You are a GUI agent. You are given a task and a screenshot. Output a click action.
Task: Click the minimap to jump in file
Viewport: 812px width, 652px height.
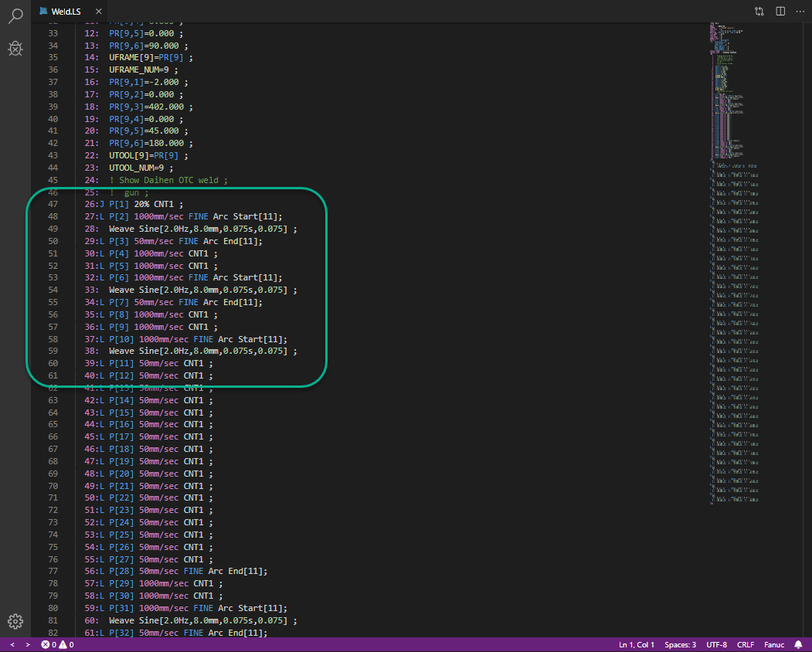730,232
